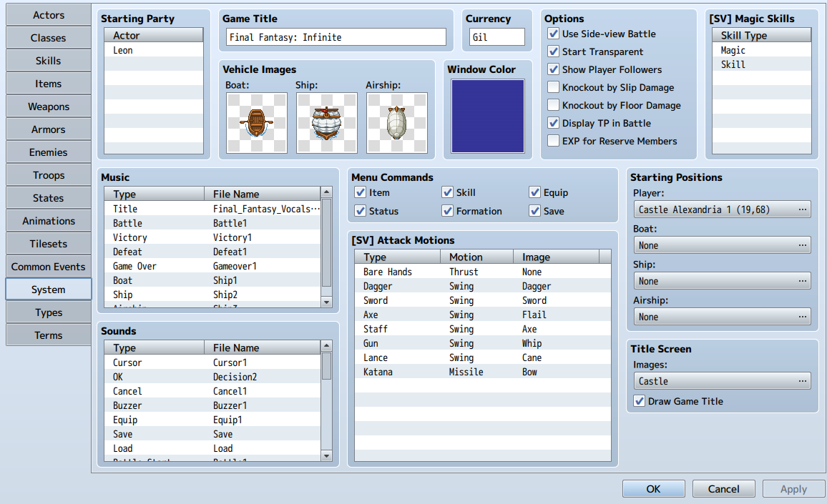Click Sounds list scroll down arrow

point(326,455)
